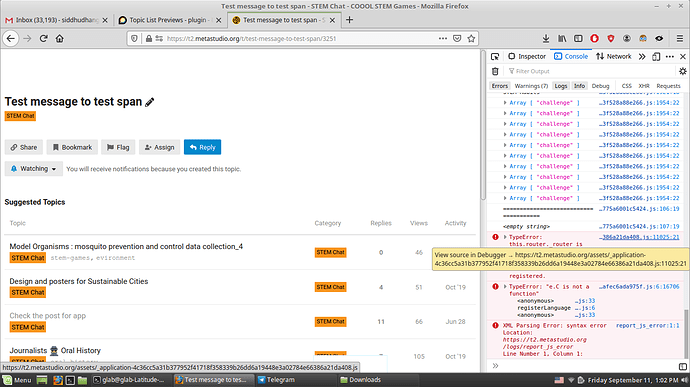
Task: Toggle the Requests console filter
Action: coord(668,86)
